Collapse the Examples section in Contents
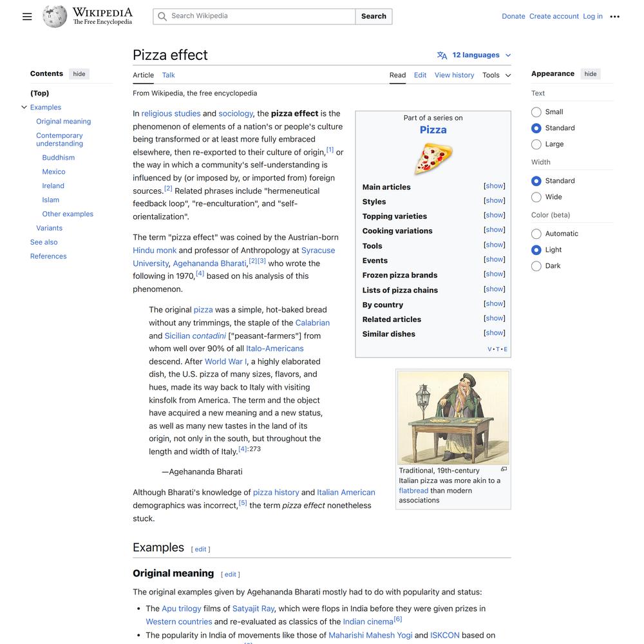 (24, 108)
